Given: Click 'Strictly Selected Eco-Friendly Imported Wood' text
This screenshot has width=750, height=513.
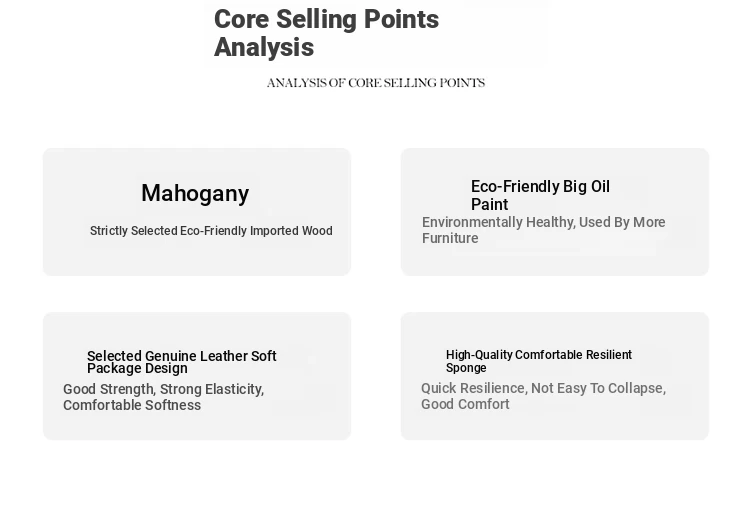Looking at the screenshot, I should pos(211,231).
